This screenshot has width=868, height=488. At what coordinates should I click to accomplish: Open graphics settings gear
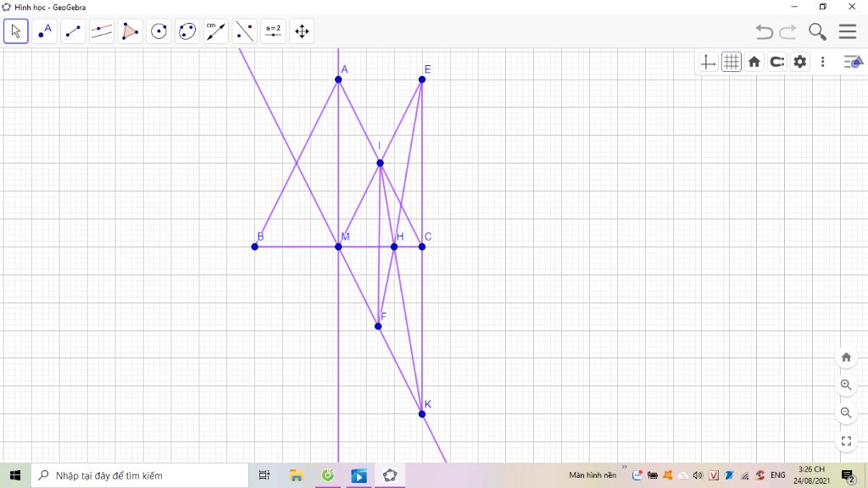[x=800, y=62]
